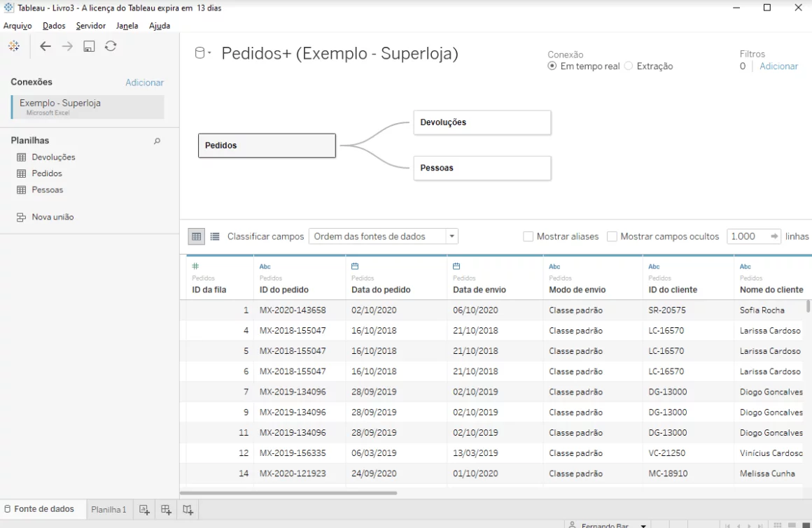
Task: Click the Nova união union icon
Action: coord(21,217)
